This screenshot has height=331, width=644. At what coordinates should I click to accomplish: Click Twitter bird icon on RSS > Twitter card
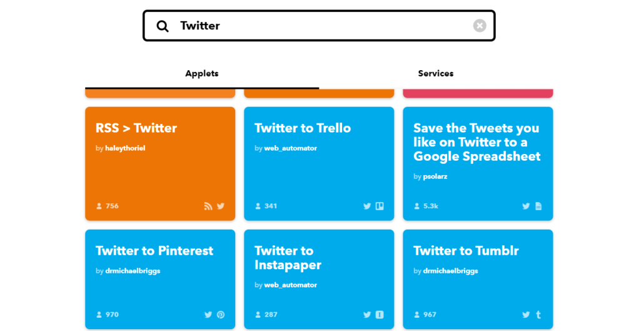point(221,206)
